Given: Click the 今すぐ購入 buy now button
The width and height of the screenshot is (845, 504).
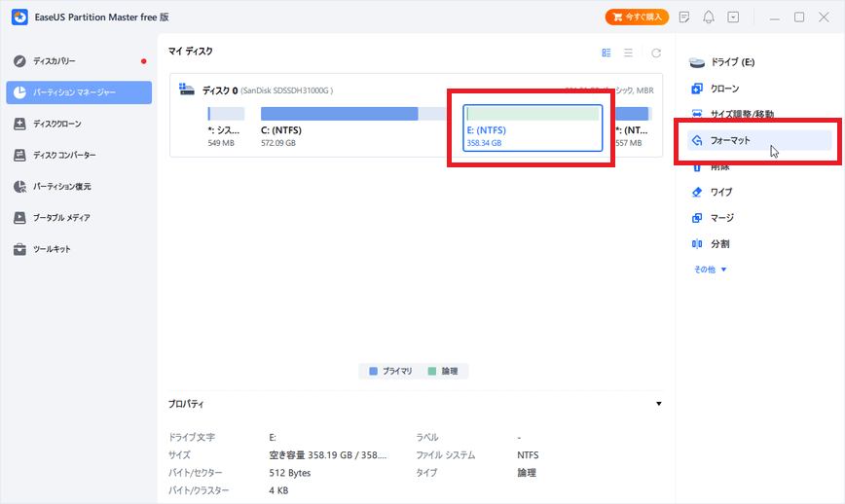Looking at the screenshot, I should coord(637,18).
